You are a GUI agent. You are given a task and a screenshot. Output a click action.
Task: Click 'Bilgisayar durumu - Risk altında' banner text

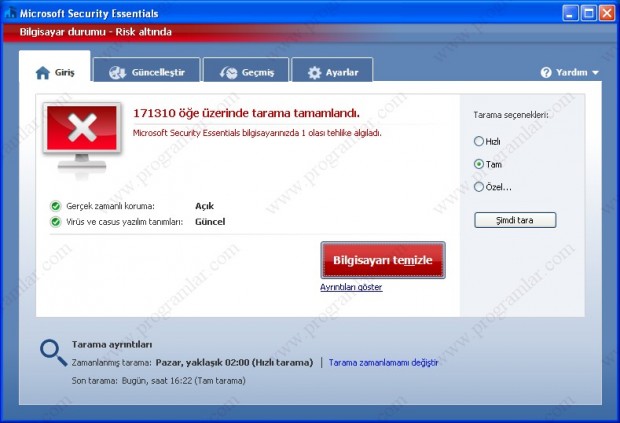[x=96, y=32]
